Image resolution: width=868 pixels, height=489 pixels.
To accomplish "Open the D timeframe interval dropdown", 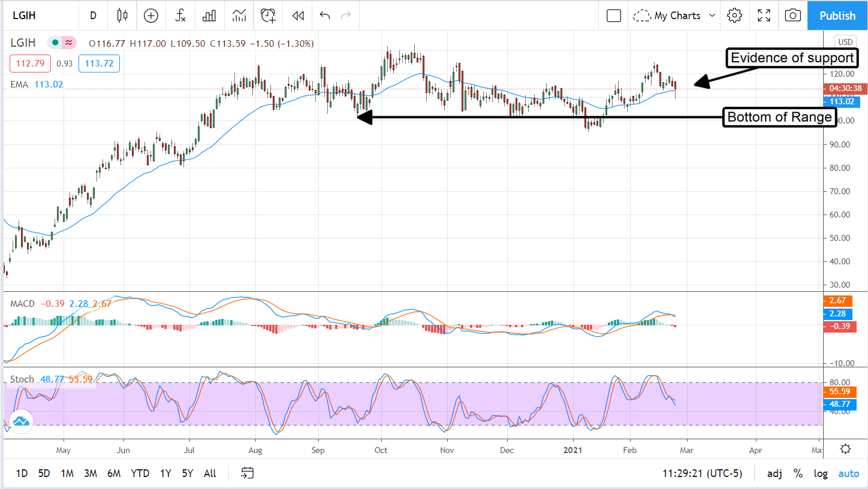I will [x=93, y=16].
